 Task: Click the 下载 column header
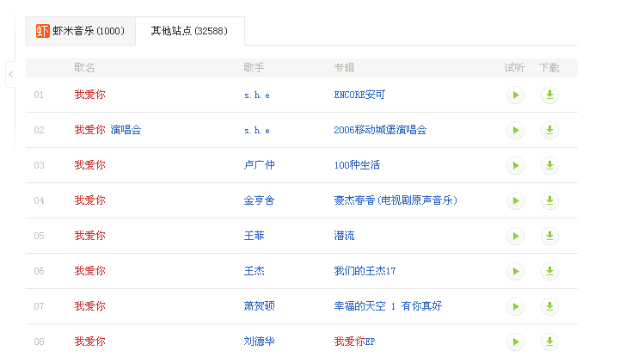[549, 68]
